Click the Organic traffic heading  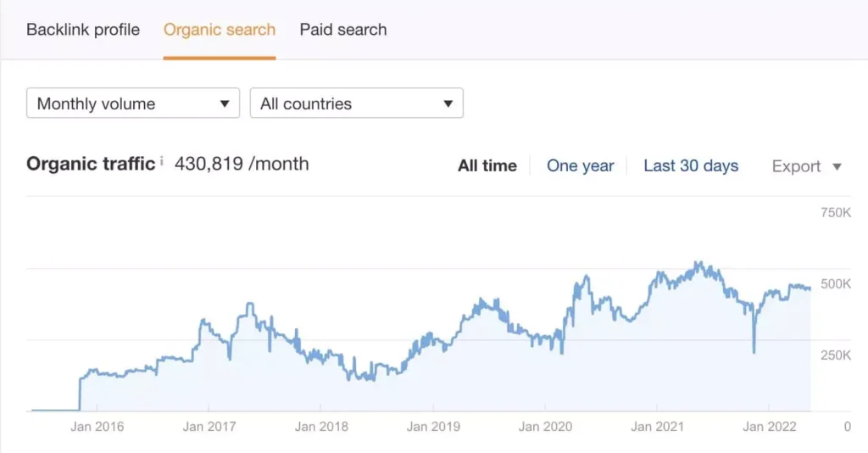pos(91,164)
